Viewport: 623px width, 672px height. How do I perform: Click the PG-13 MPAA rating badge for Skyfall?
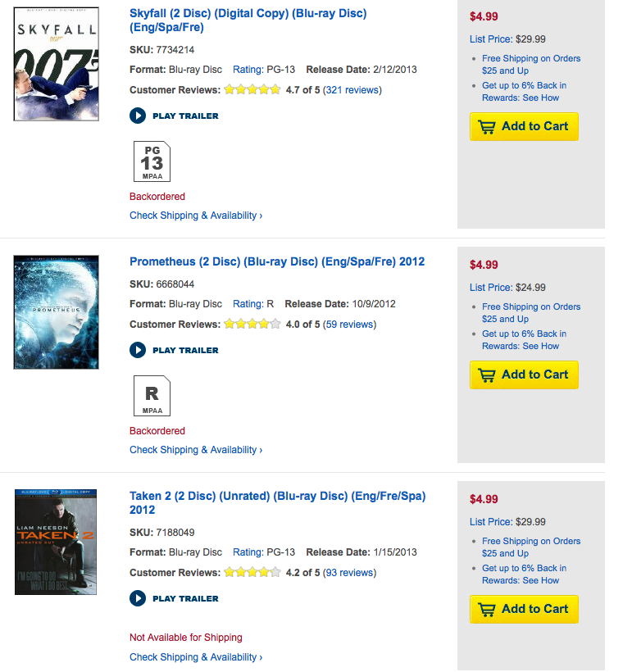[152, 161]
